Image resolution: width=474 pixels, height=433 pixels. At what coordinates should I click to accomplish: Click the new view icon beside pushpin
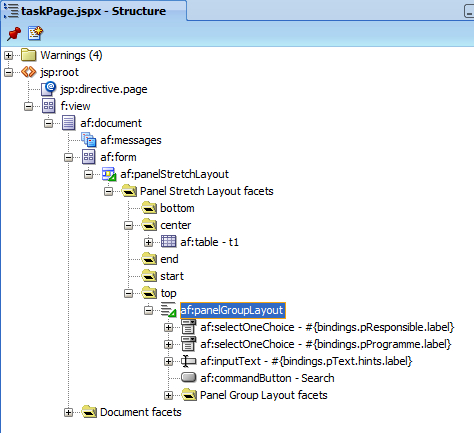[x=35, y=33]
